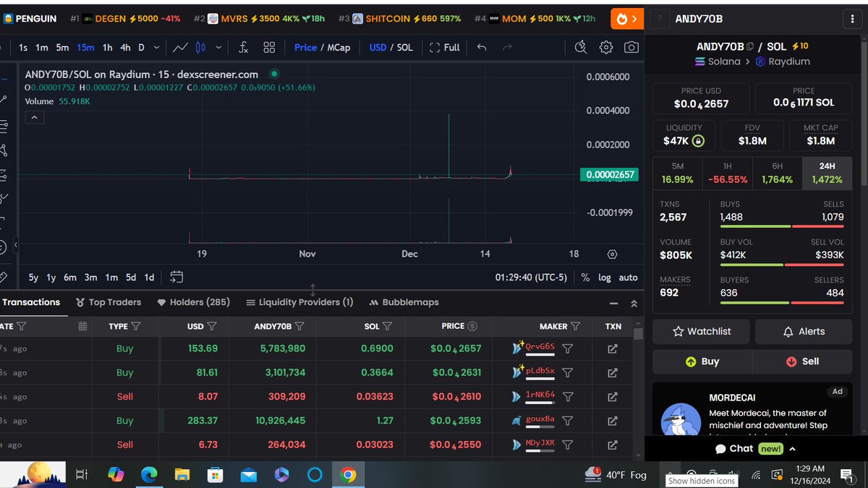This screenshot has height=488, width=868.
Task: Switch chart to MCap view
Action: (339, 48)
